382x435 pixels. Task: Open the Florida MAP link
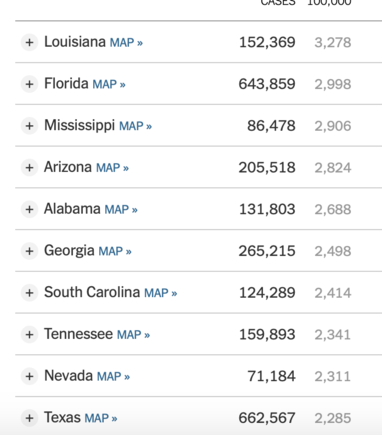(x=109, y=84)
